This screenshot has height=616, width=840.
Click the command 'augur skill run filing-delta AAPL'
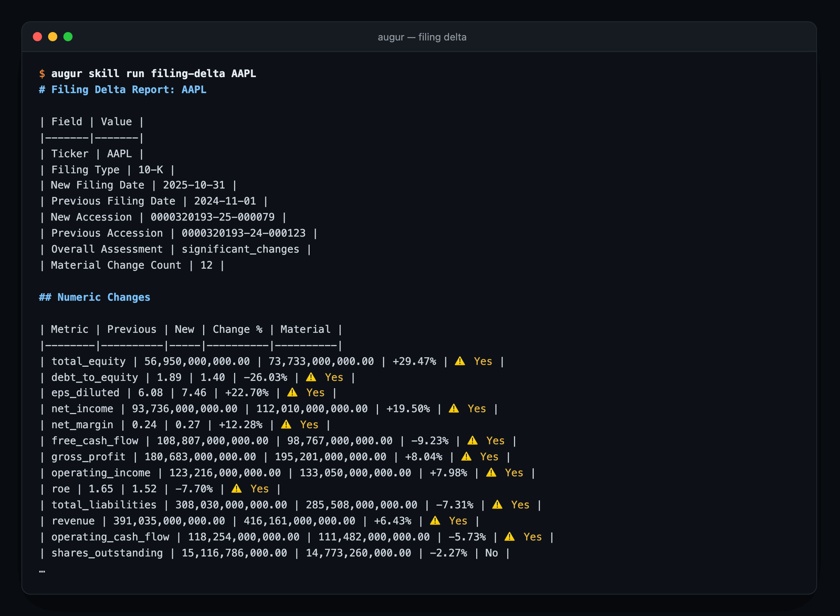click(154, 73)
